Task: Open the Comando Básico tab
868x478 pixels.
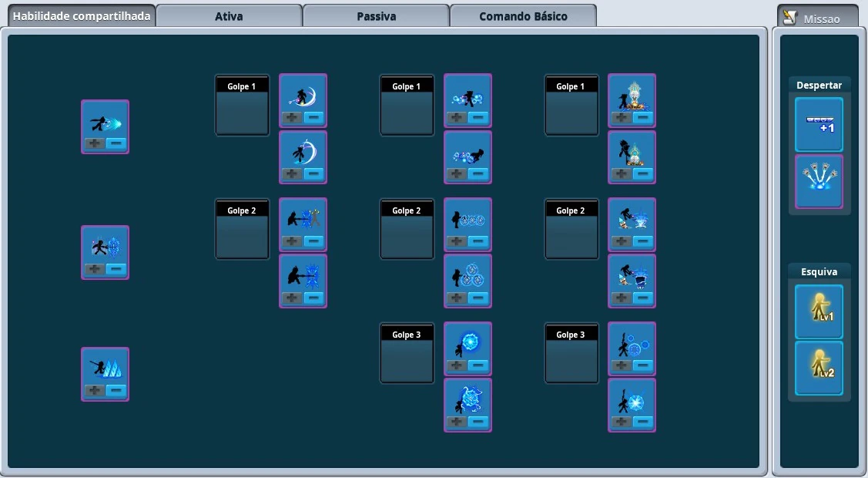Action: point(523,16)
